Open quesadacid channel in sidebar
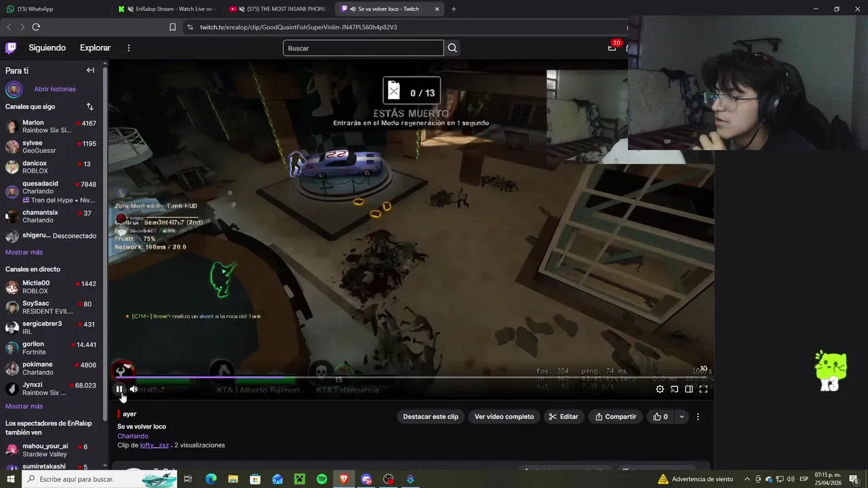The height and width of the screenshot is (488, 868). pos(52,191)
